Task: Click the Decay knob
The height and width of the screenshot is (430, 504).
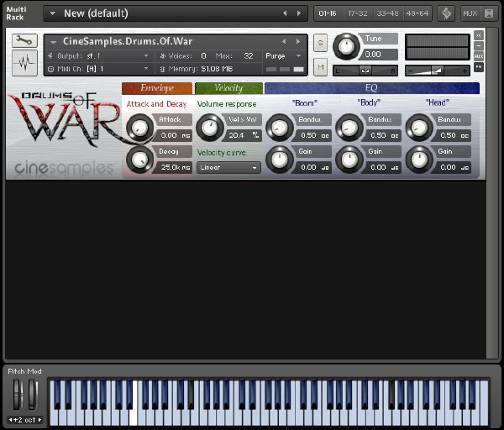Action: (x=139, y=160)
